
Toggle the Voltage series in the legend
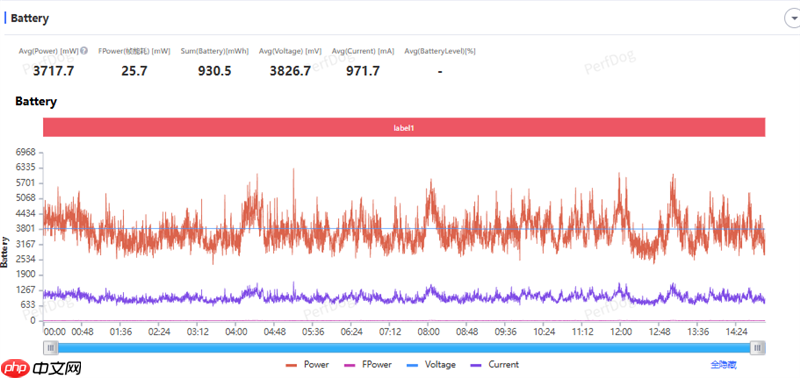(x=432, y=365)
